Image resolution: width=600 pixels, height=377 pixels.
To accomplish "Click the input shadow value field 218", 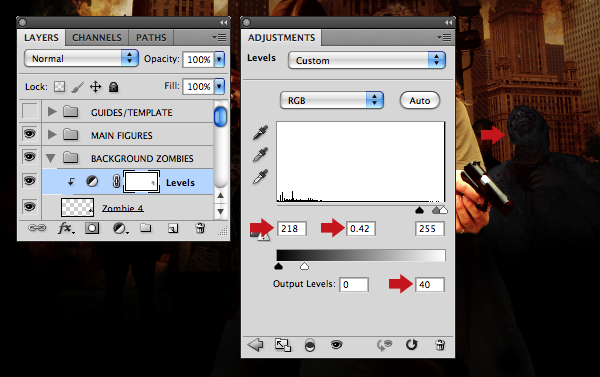I will [x=292, y=228].
